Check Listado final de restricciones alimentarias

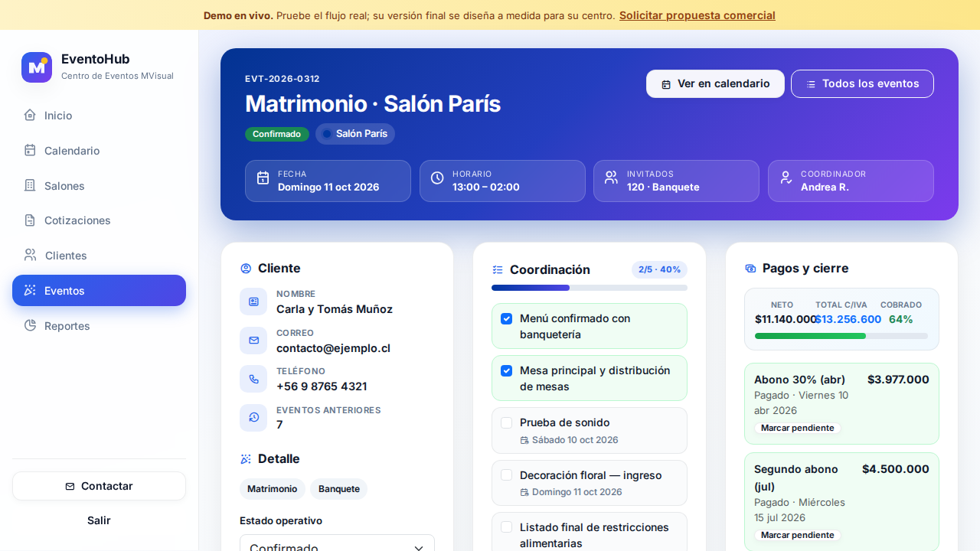coord(506,527)
